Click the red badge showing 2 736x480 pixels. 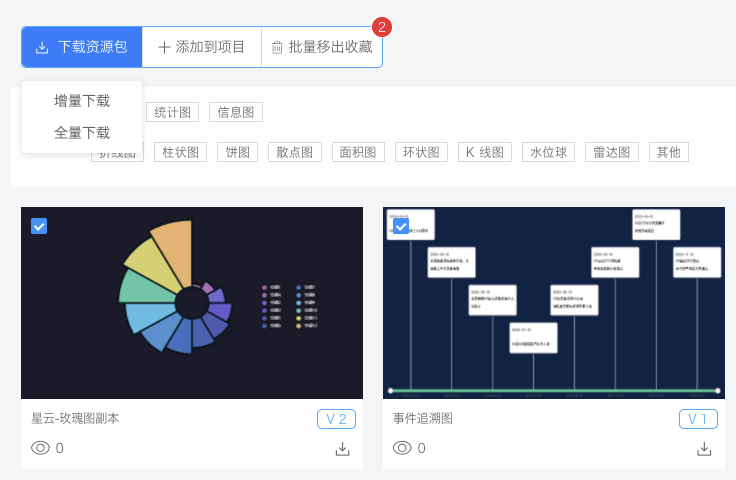pyautogui.click(x=382, y=27)
